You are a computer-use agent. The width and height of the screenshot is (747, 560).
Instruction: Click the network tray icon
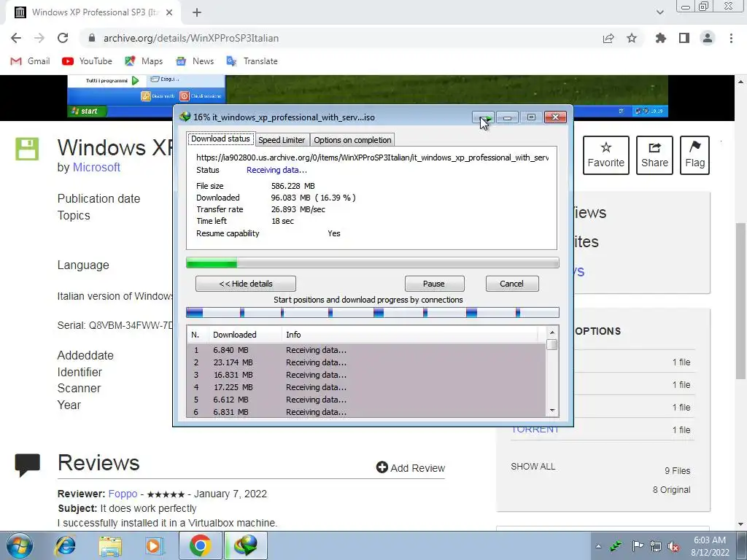(656, 546)
